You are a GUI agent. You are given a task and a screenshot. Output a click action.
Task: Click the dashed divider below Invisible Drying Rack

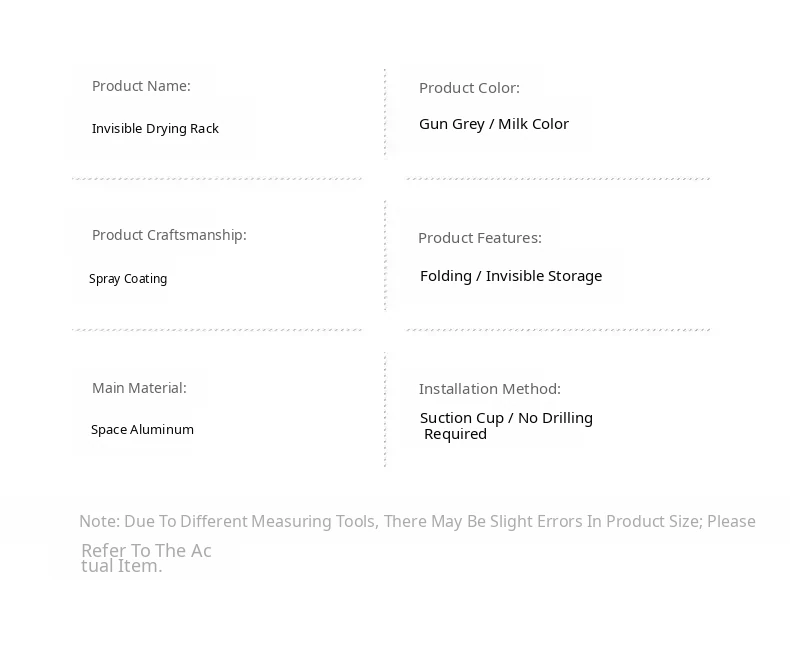(217, 179)
